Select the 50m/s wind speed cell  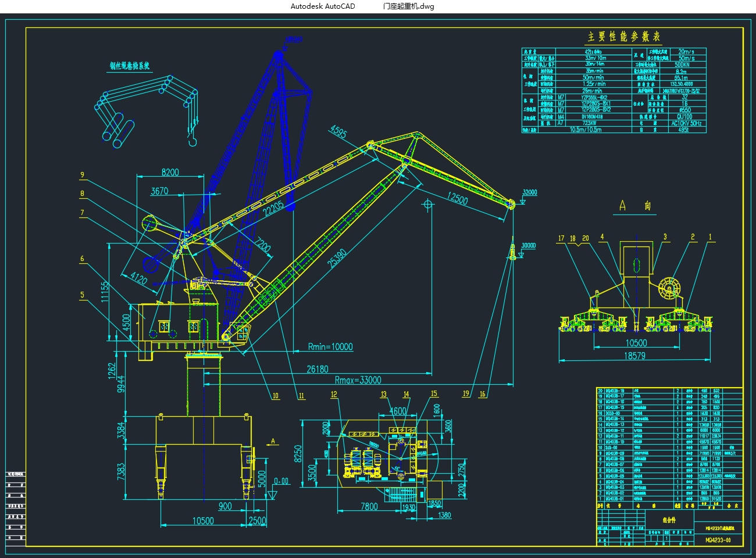coord(686,58)
